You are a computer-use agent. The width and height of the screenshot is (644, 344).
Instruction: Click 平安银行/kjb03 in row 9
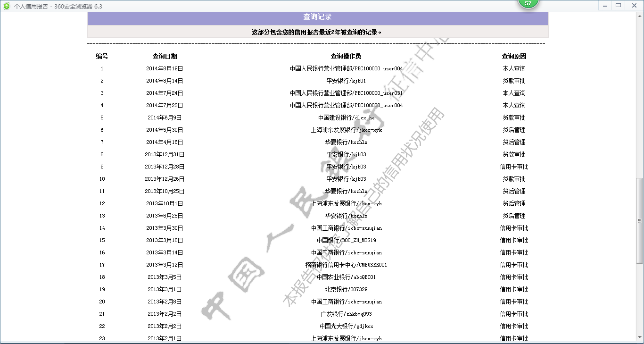(346, 167)
